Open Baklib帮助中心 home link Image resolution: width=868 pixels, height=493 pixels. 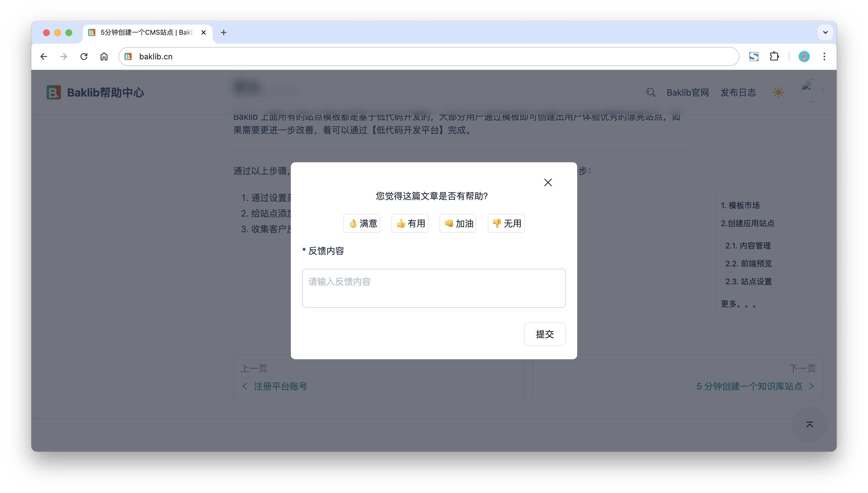point(105,92)
